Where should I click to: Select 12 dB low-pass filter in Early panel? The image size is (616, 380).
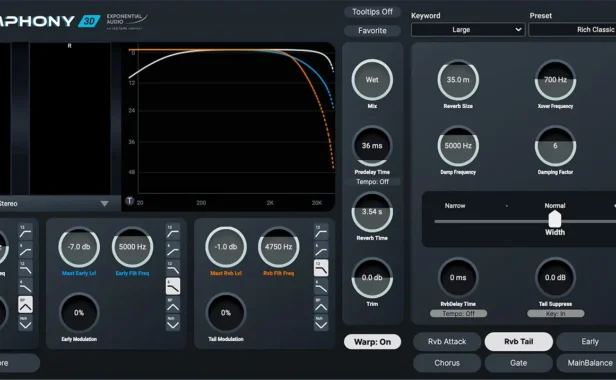click(x=173, y=268)
